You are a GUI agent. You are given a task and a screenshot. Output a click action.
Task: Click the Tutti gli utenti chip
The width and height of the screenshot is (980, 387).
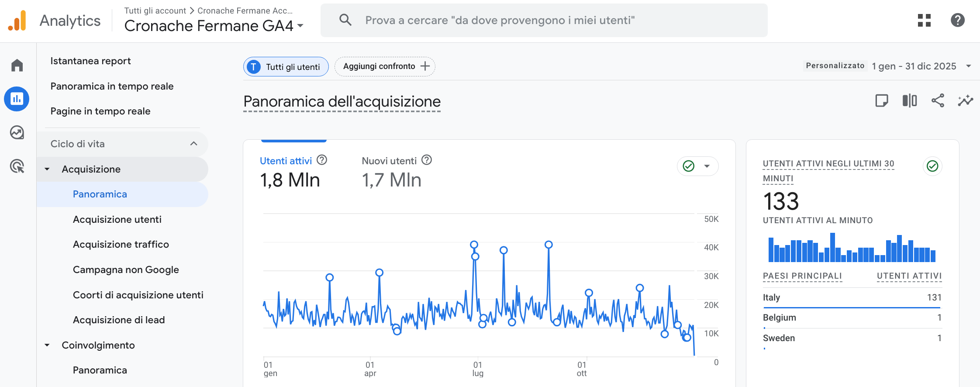coord(286,67)
